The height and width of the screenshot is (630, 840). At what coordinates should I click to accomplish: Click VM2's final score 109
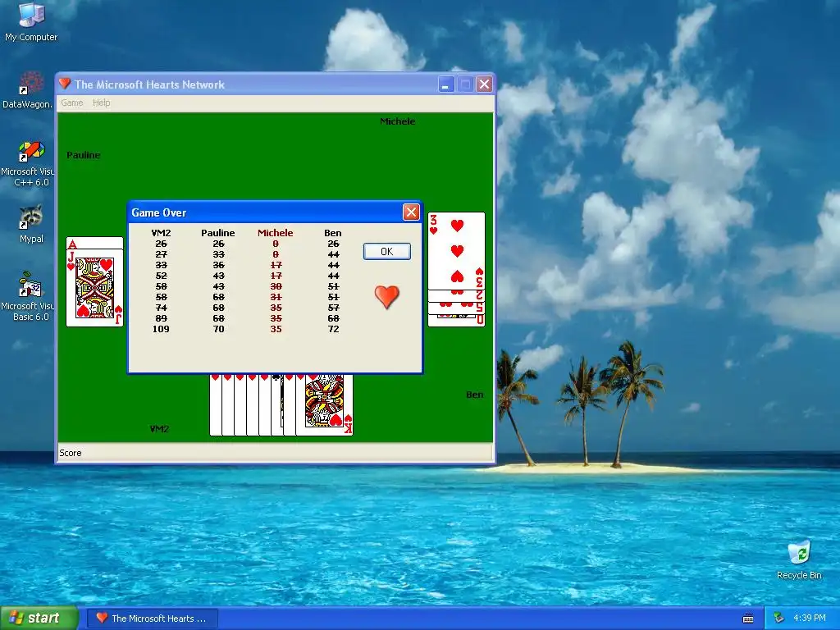[x=161, y=329]
